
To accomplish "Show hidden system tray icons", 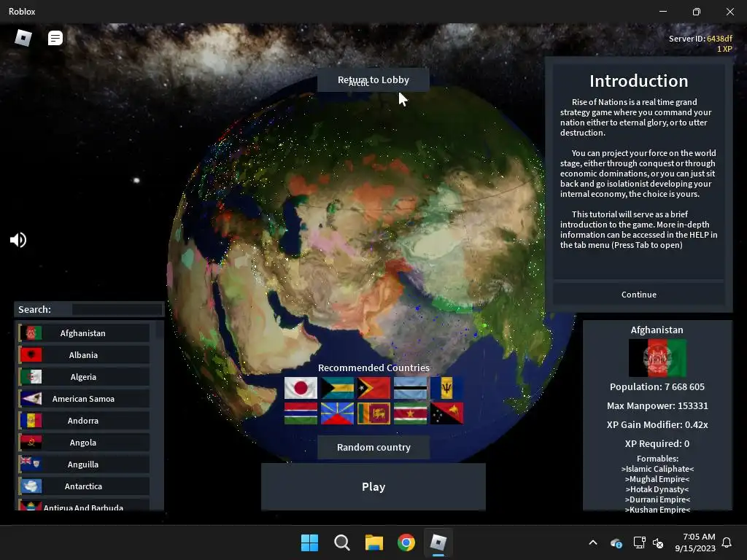I will pyautogui.click(x=593, y=542).
